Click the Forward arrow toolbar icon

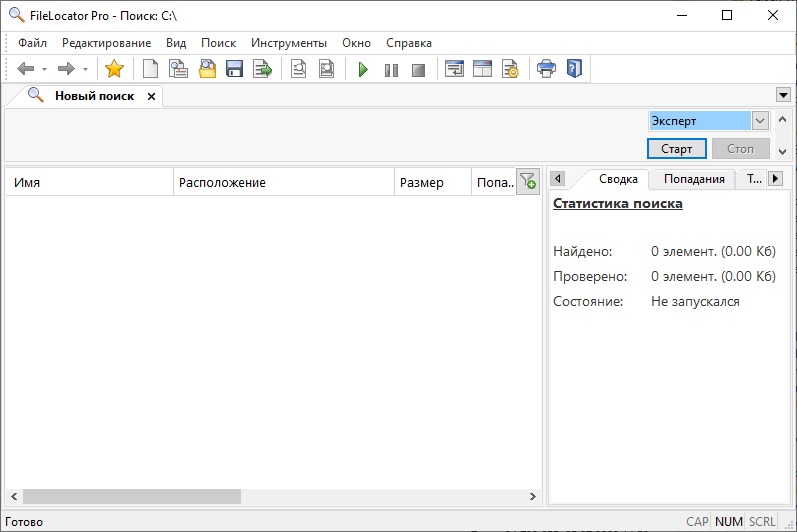tap(66, 69)
